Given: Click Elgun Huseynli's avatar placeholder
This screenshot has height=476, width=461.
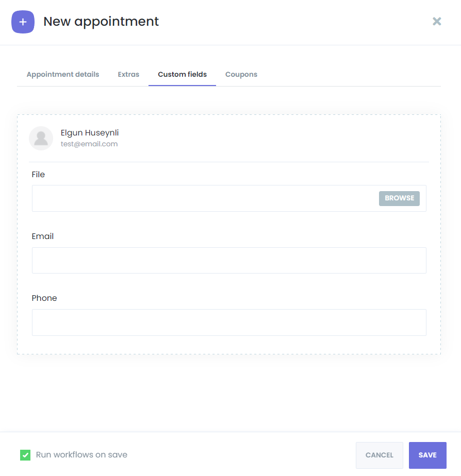Looking at the screenshot, I should point(41,138).
